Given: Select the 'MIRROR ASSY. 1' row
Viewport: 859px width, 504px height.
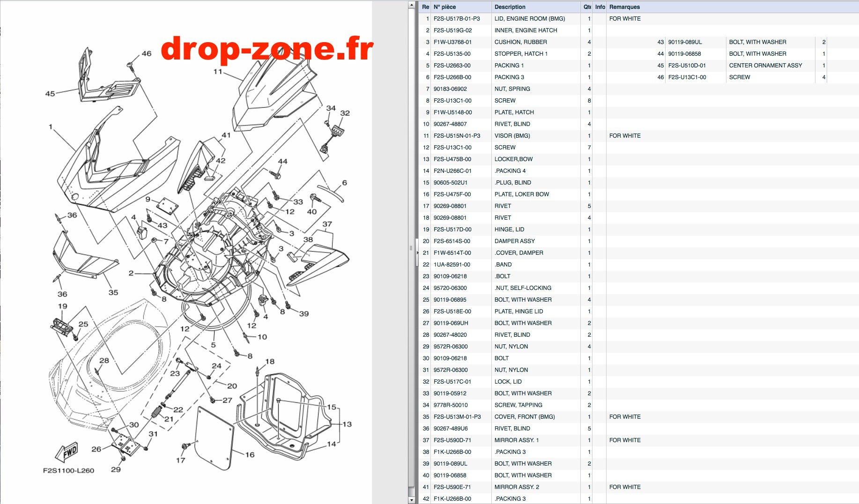Looking at the screenshot, I should click(x=638, y=440).
